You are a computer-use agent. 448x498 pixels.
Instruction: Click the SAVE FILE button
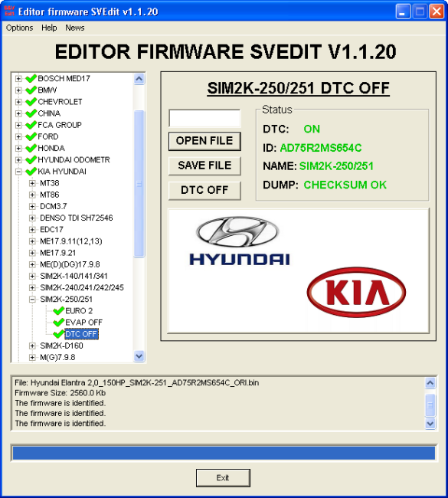coord(204,165)
